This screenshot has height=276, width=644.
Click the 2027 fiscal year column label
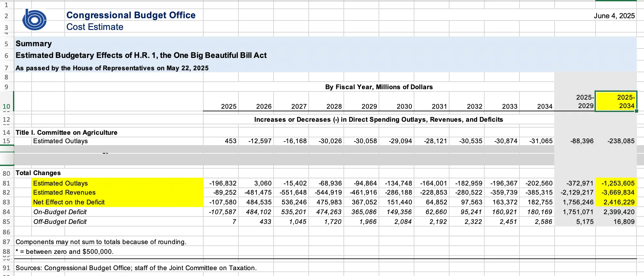(299, 106)
